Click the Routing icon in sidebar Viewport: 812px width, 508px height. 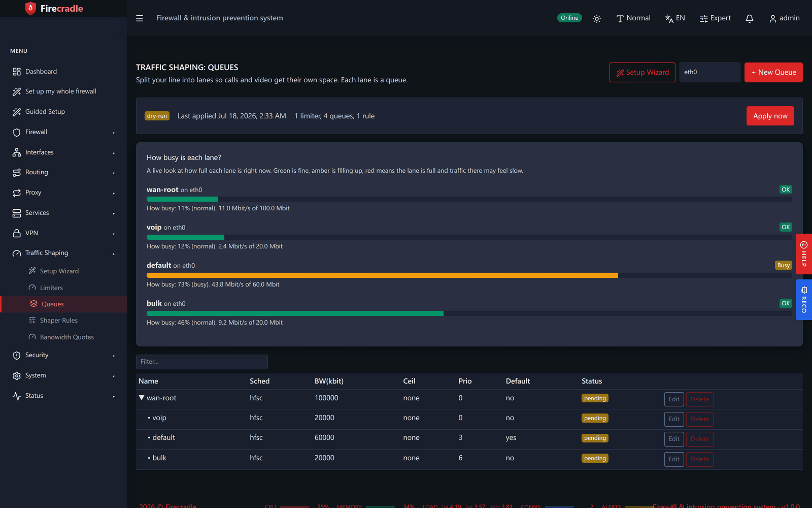[x=17, y=172]
